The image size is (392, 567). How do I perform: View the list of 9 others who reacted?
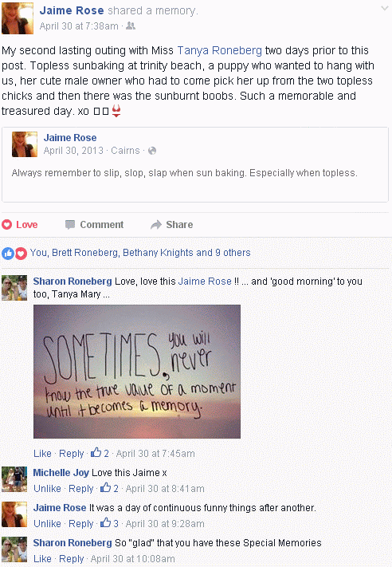[x=233, y=253]
